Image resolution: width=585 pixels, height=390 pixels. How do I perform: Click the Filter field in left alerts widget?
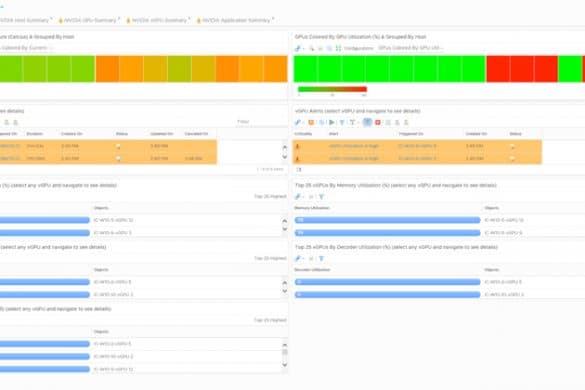[x=261, y=122]
